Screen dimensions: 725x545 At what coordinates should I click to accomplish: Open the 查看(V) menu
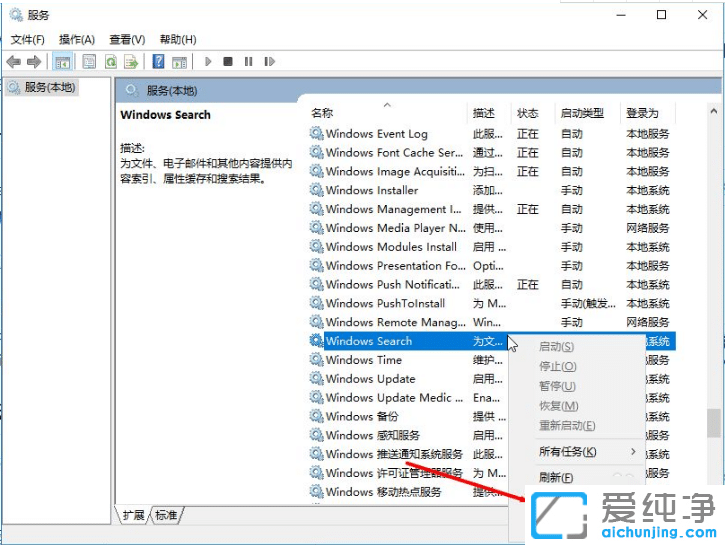click(127, 40)
